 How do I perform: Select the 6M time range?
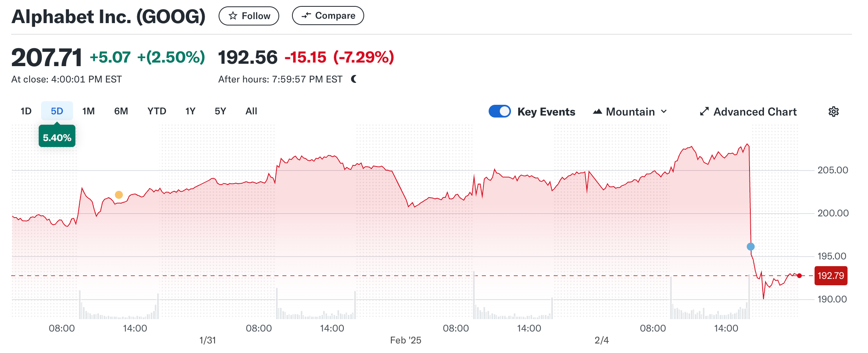(121, 111)
